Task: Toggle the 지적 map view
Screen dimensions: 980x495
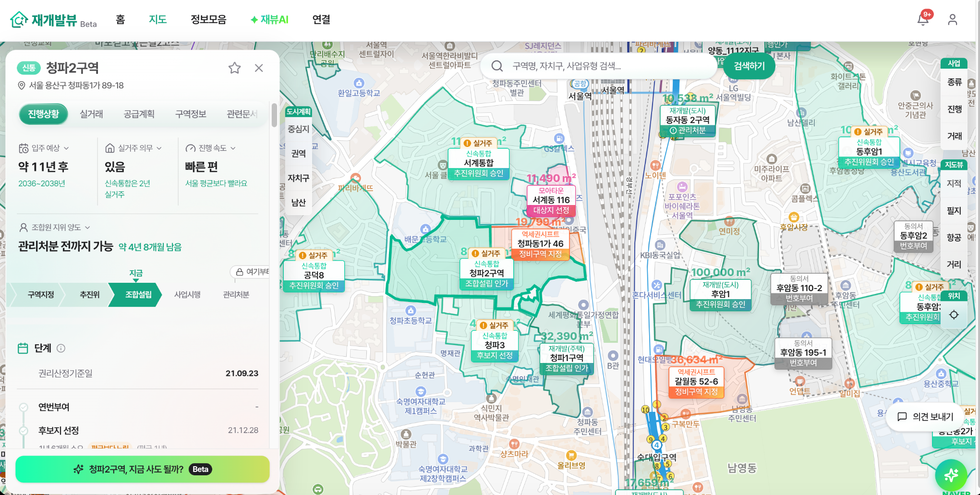Action: pos(954,183)
